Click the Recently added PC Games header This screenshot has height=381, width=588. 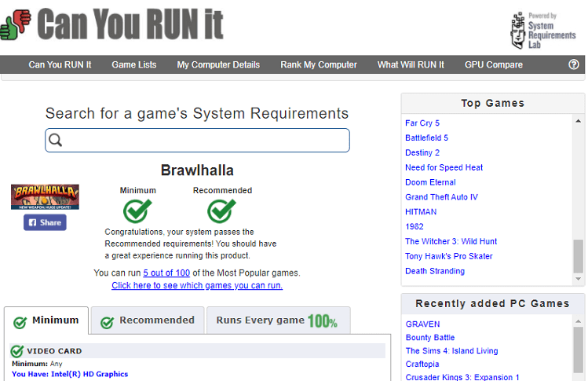tap(493, 304)
